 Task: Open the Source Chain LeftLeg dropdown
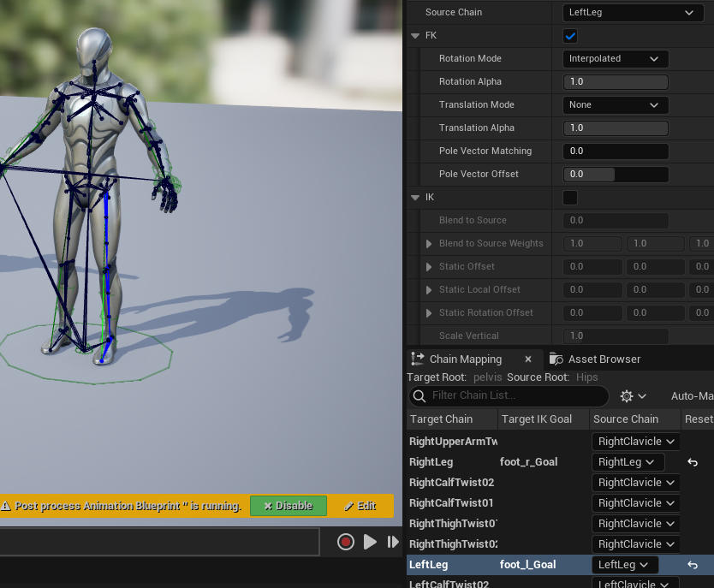[633, 13]
